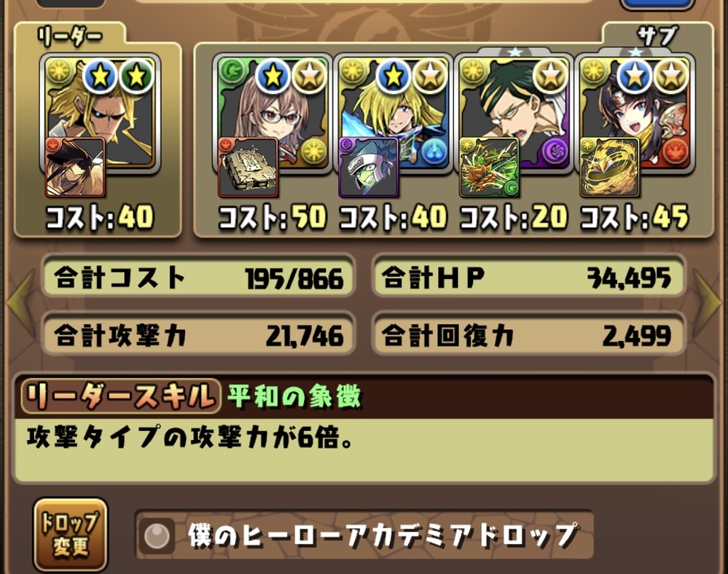Image resolution: width=728 pixels, height=574 pixels.
Task: Tap the golden ring assist icon
Action: 610,168
